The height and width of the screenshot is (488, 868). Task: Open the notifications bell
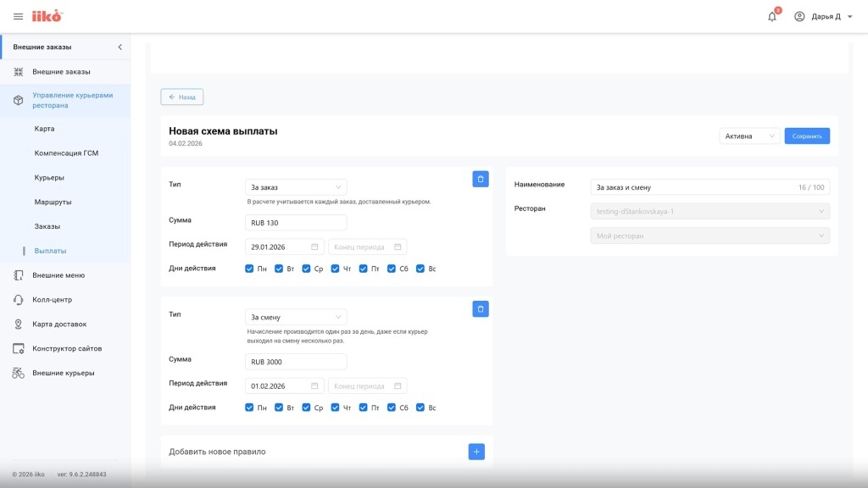point(772,17)
